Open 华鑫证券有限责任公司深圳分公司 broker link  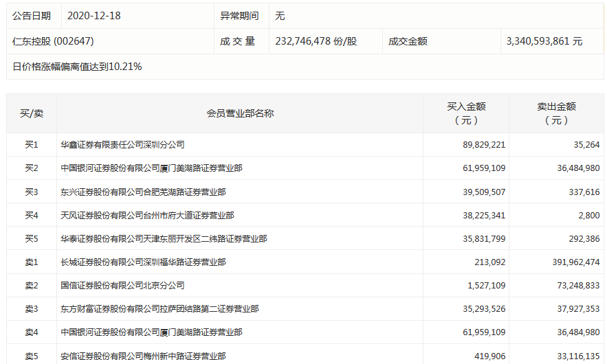tap(122, 145)
